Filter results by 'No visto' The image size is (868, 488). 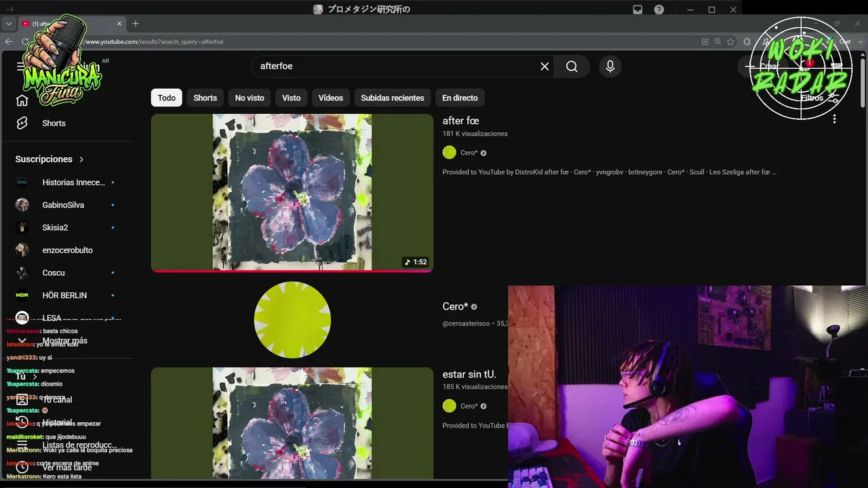250,98
